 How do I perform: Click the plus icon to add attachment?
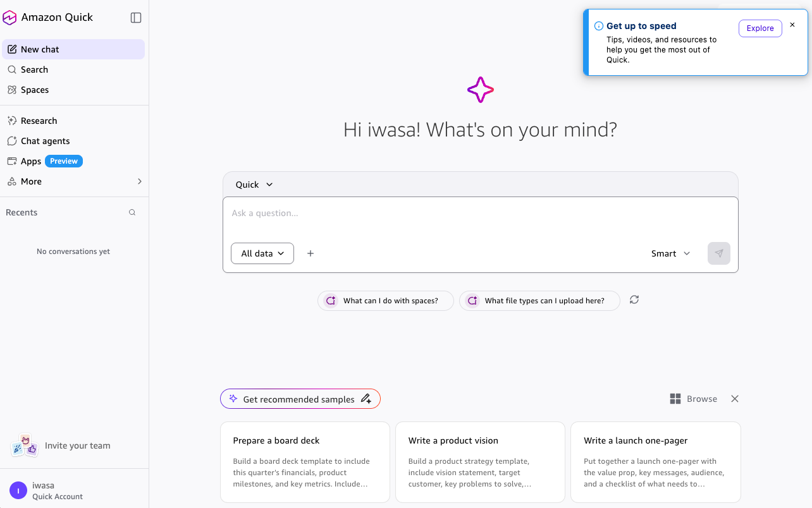click(x=311, y=253)
